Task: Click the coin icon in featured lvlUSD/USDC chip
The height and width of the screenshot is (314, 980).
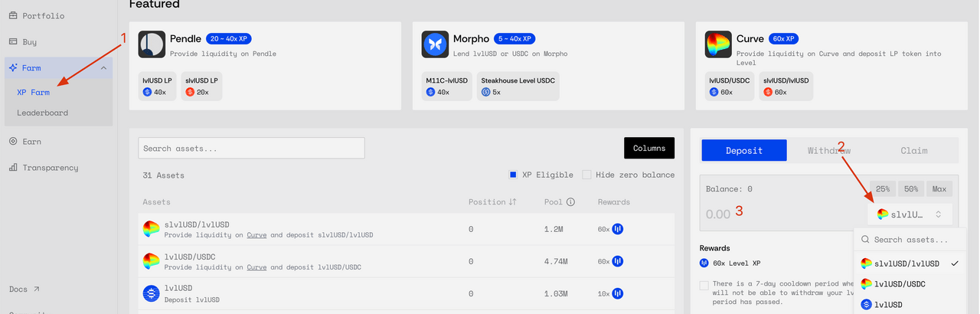Action: click(714, 92)
